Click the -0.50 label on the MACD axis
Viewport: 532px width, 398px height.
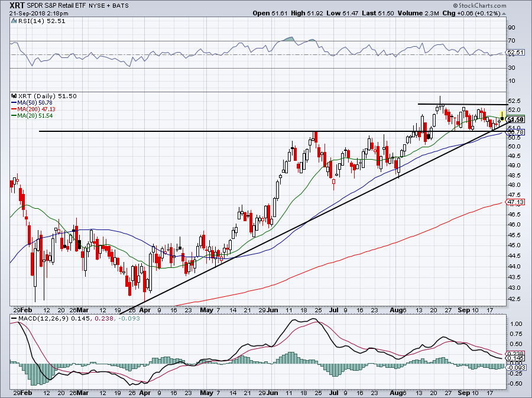[x=515, y=384]
